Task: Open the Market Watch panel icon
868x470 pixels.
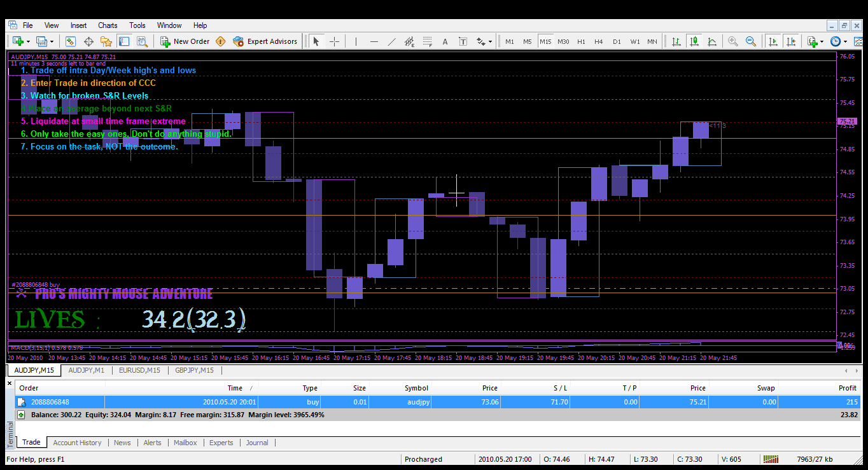Action: pyautogui.click(x=71, y=41)
